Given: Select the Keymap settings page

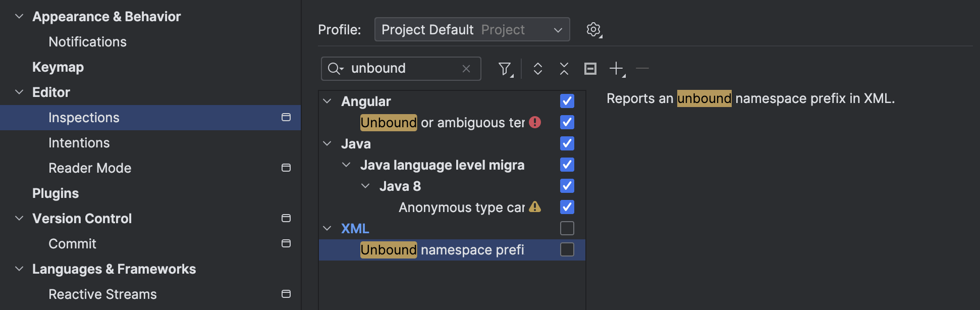Looking at the screenshot, I should 58,67.
